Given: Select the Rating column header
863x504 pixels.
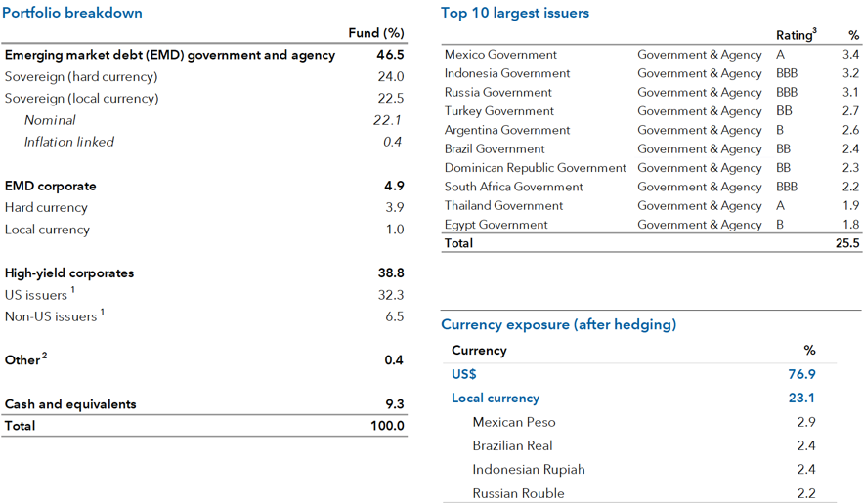Looking at the screenshot, I should click(x=795, y=35).
